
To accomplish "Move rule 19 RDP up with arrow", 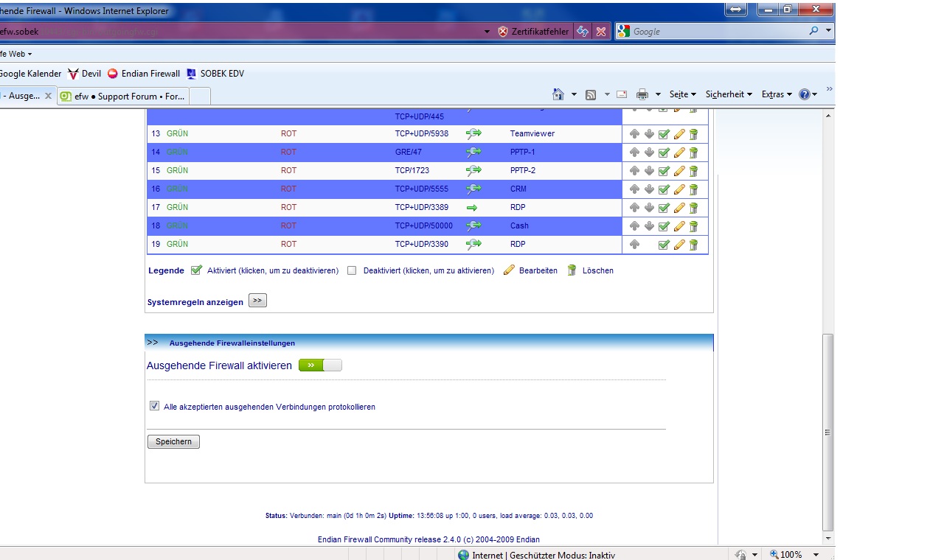I will (634, 245).
